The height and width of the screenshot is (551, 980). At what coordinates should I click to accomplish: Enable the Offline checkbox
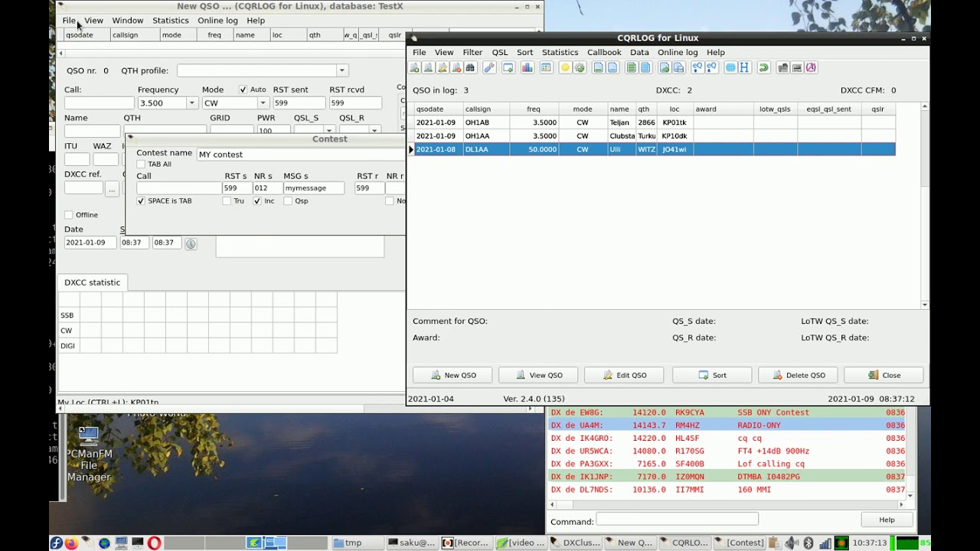click(69, 215)
